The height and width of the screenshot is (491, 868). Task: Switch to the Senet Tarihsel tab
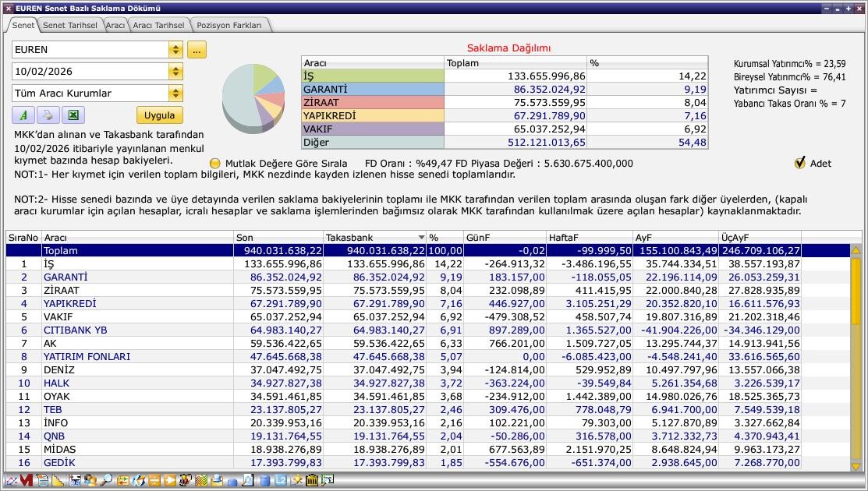click(69, 25)
